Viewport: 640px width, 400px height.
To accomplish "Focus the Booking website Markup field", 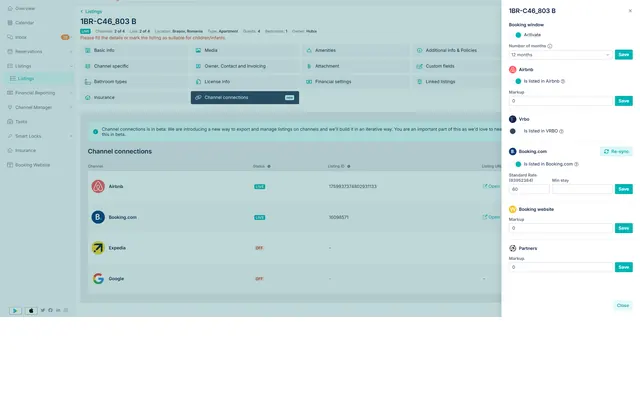I will click(560, 228).
